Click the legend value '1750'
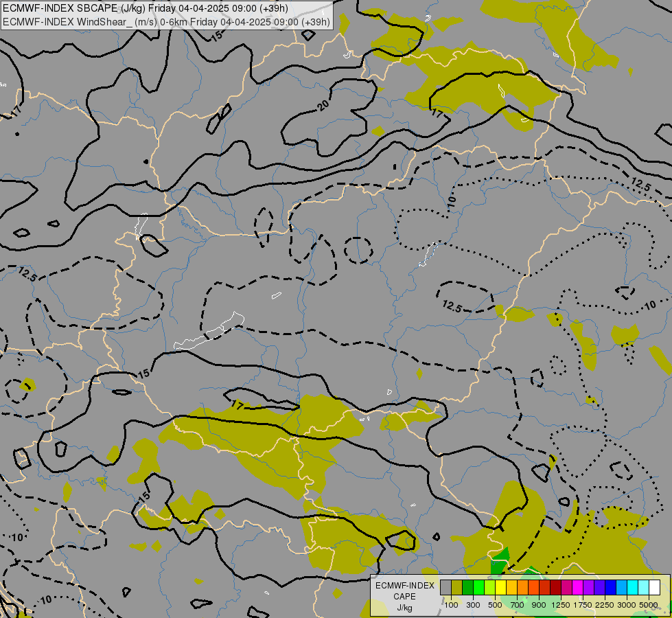Screen dimensions: 672x618 [x=583, y=605]
